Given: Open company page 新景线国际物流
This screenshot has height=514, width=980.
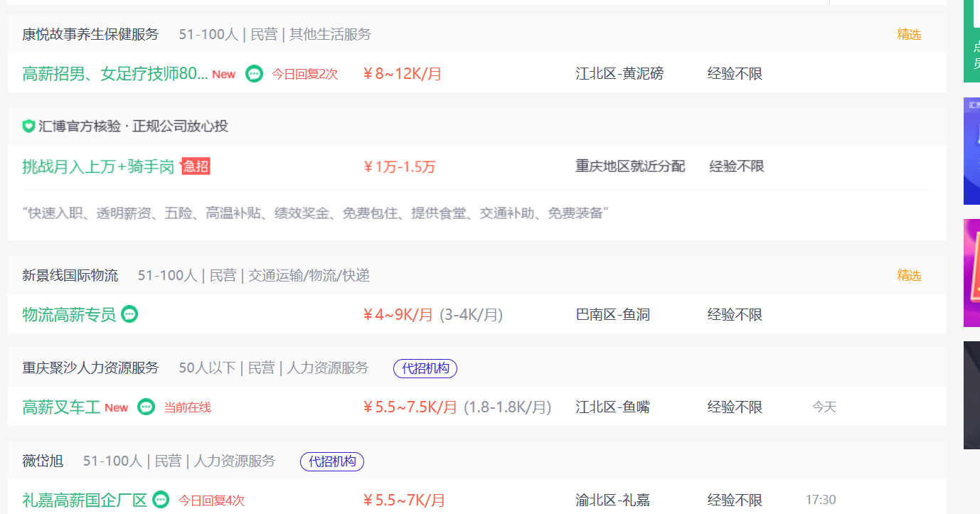Looking at the screenshot, I should click(70, 275).
